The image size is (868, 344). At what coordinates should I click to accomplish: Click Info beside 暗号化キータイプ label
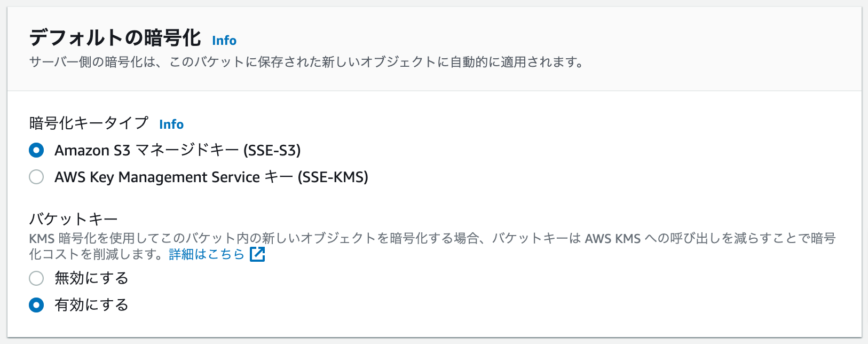[171, 124]
